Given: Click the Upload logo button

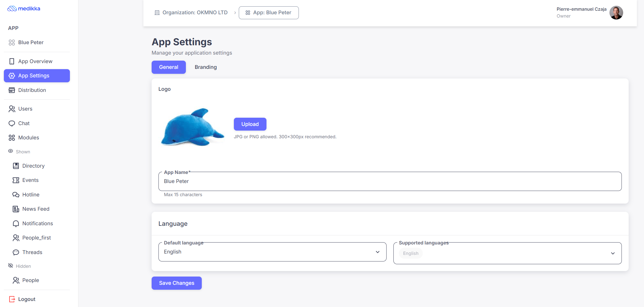Looking at the screenshot, I should pyautogui.click(x=250, y=124).
